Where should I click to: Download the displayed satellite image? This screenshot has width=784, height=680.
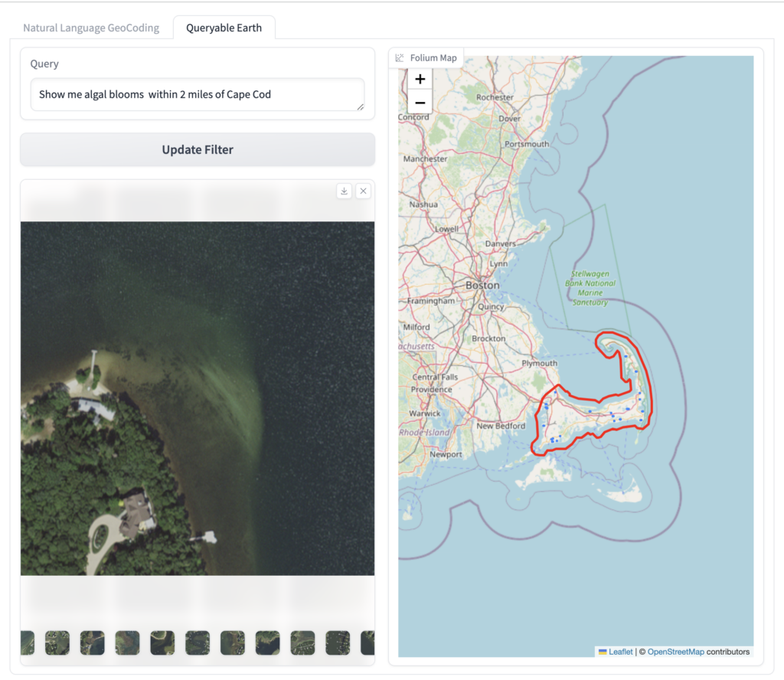coord(344,191)
